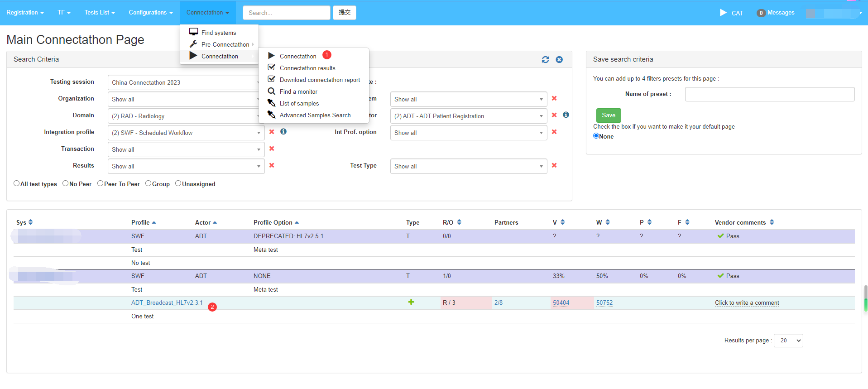This screenshot has height=389, width=868.
Task: Clear the ADT Patient Registration actor filter
Action: (x=554, y=115)
